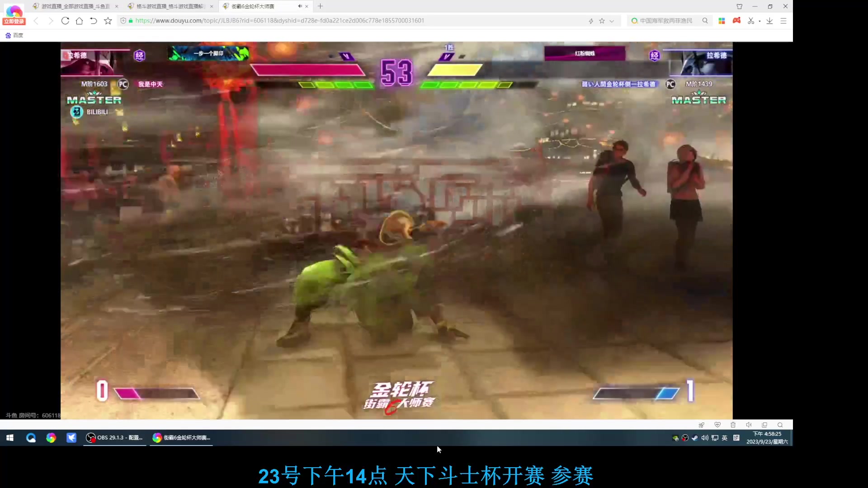Screen dimensions: 868x488
Task: Open NVIDIA tray icon
Action: 676,438
